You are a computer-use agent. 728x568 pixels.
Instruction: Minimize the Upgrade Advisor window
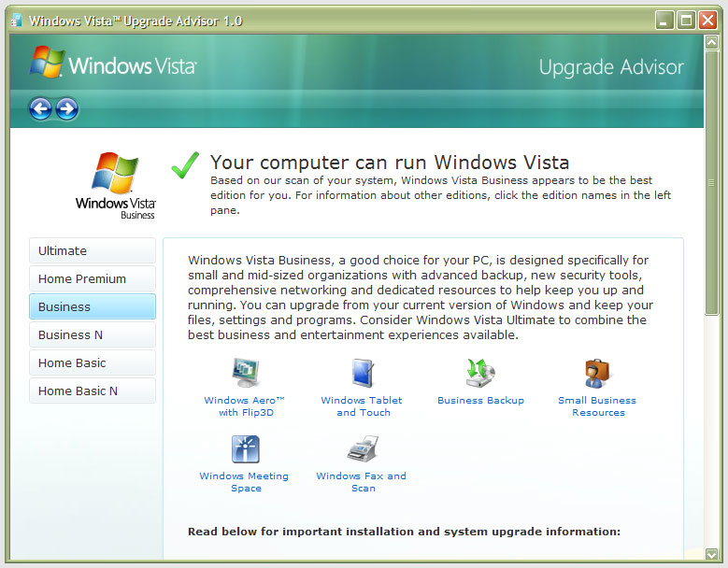pyautogui.click(x=664, y=21)
